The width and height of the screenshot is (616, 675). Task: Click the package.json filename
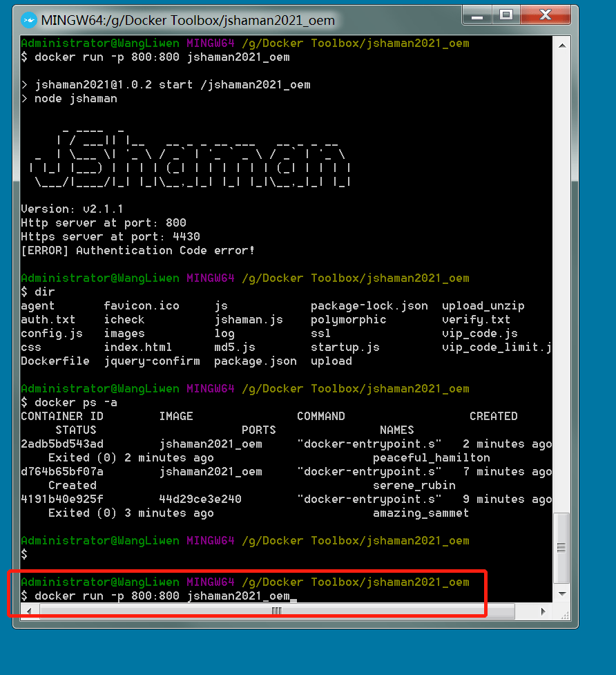click(255, 361)
